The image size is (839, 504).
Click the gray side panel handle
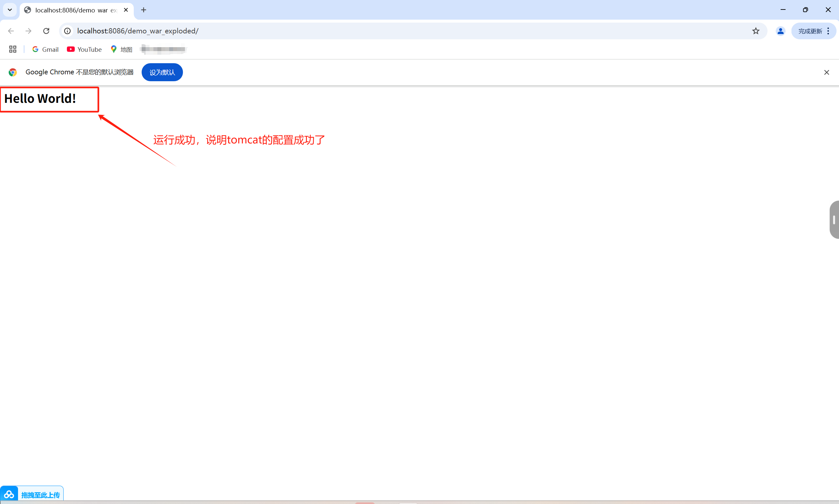click(x=834, y=220)
